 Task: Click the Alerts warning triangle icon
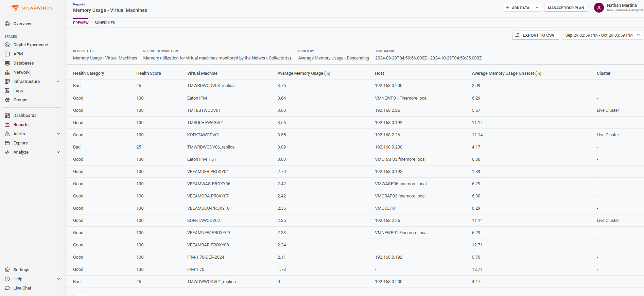coord(7,134)
